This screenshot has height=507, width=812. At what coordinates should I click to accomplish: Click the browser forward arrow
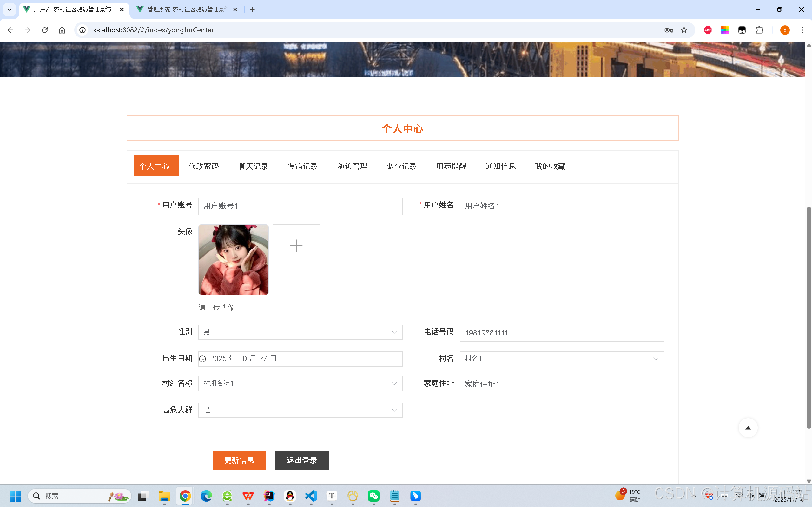point(28,30)
